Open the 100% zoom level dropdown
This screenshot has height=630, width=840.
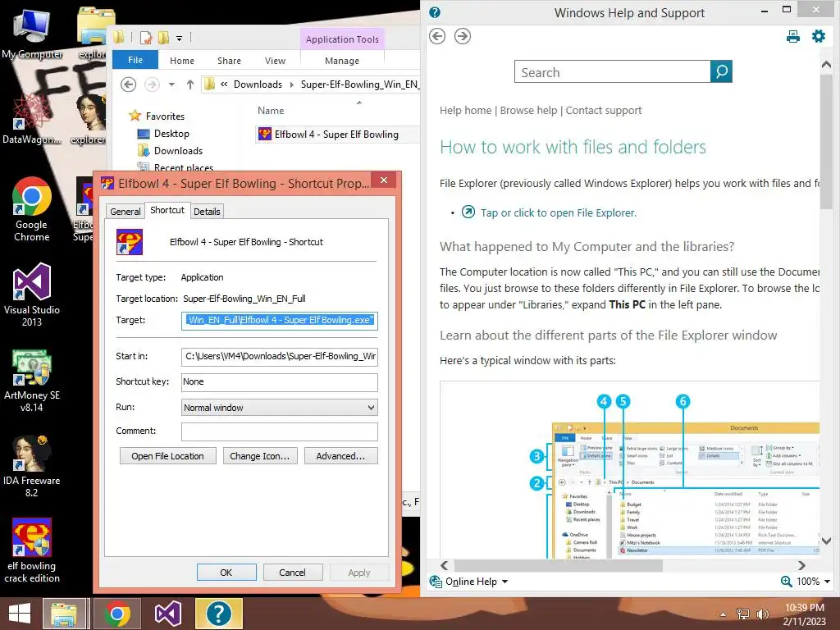(x=827, y=582)
